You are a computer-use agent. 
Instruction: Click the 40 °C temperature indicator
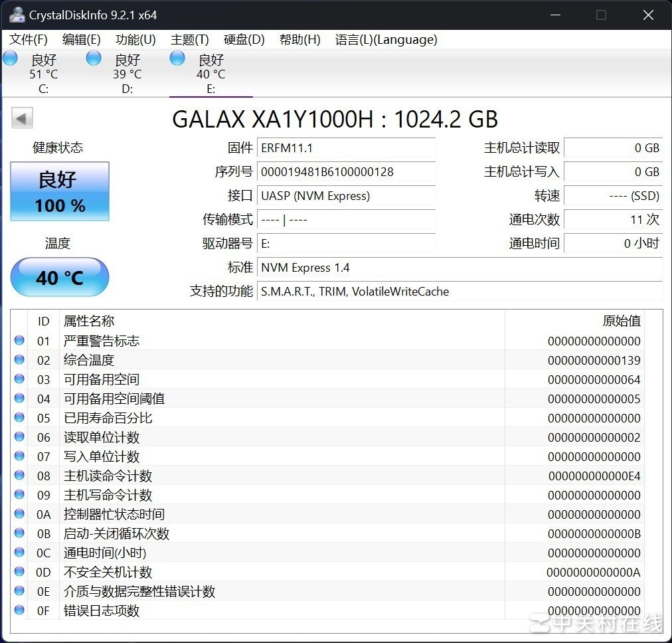click(59, 277)
